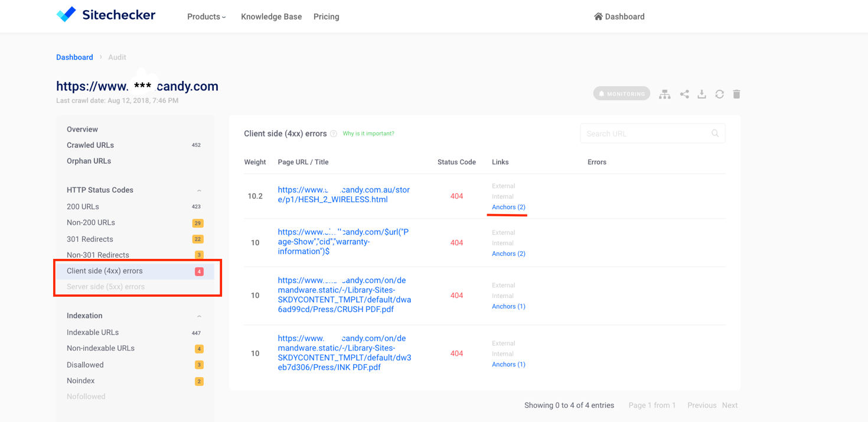
Task: Open the INK PDF.pdf URL
Action: (344, 353)
